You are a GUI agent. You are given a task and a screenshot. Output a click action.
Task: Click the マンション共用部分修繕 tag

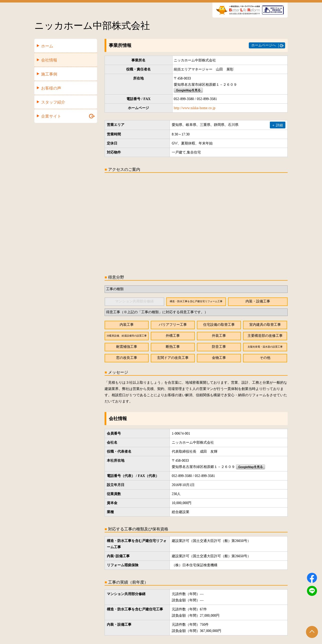[134, 301]
